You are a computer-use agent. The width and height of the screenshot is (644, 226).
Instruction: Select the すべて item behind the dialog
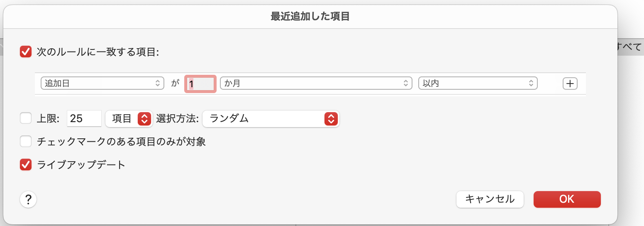(x=630, y=47)
